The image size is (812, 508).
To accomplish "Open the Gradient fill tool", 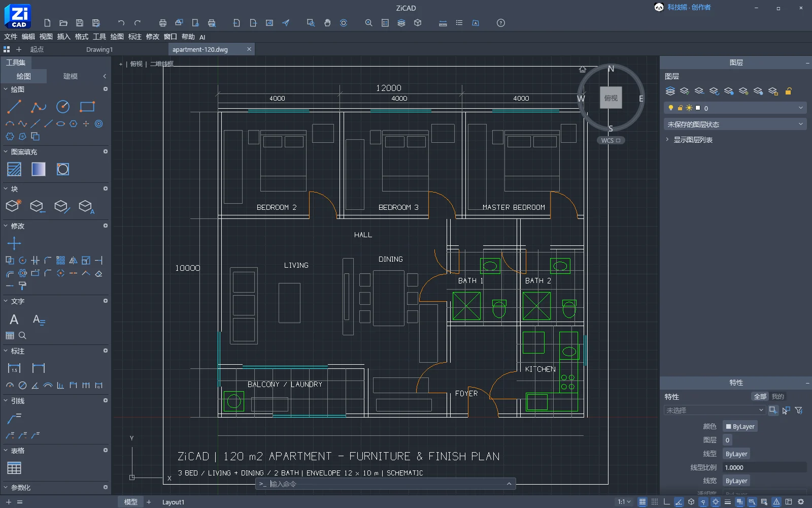I will [39, 169].
